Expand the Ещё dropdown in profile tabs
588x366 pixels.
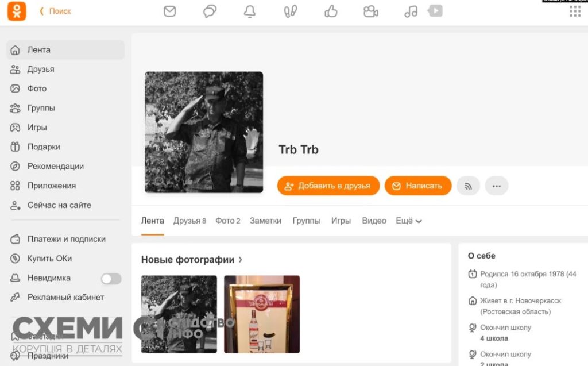click(x=409, y=221)
